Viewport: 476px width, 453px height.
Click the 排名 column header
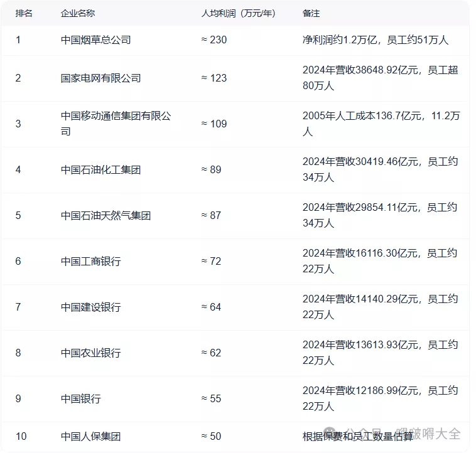tap(24, 13)
